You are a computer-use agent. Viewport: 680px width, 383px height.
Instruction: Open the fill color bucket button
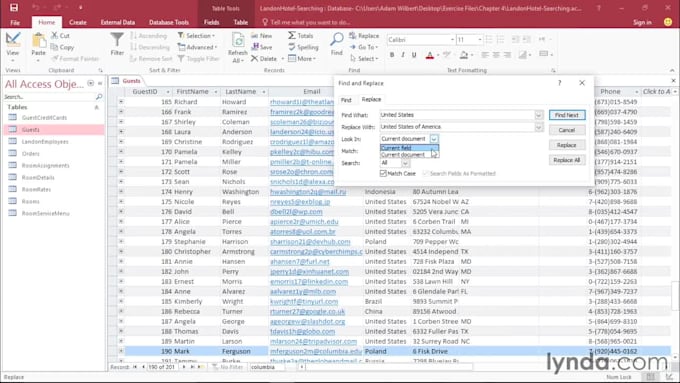(464, 55)
